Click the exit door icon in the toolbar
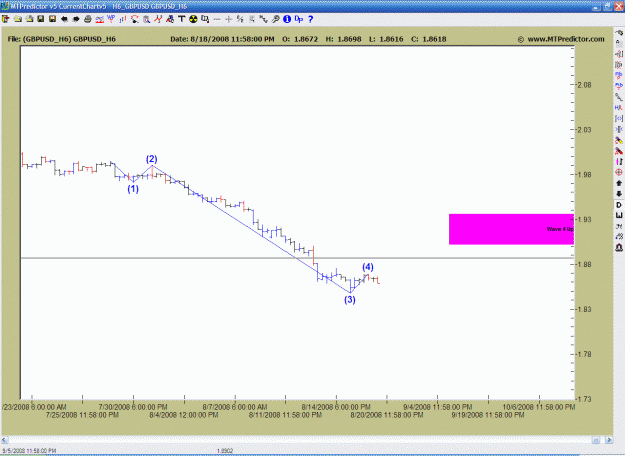 [6, 19]
